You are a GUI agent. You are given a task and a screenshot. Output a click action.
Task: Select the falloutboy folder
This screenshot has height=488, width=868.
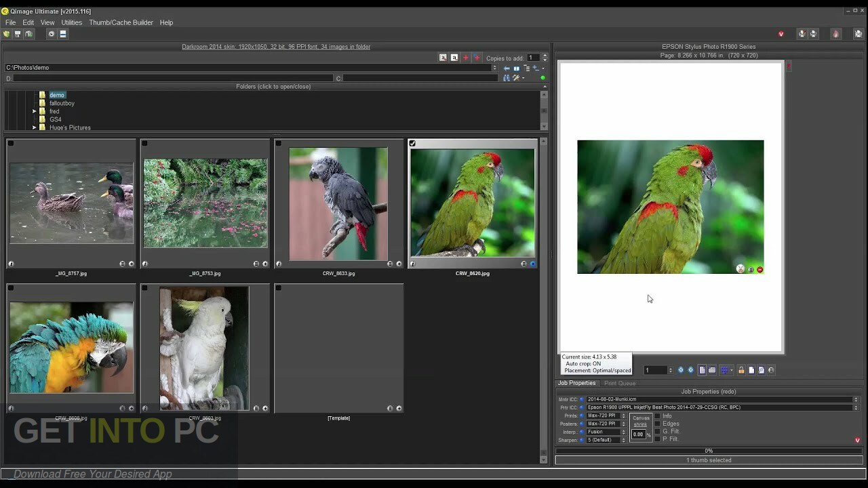coord(62,103)
